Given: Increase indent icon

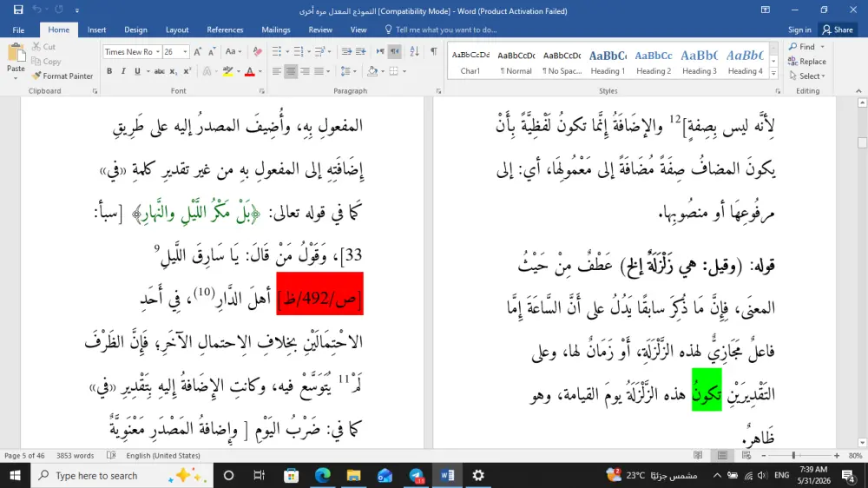Looking at the screenshot, I should (360, 51).
